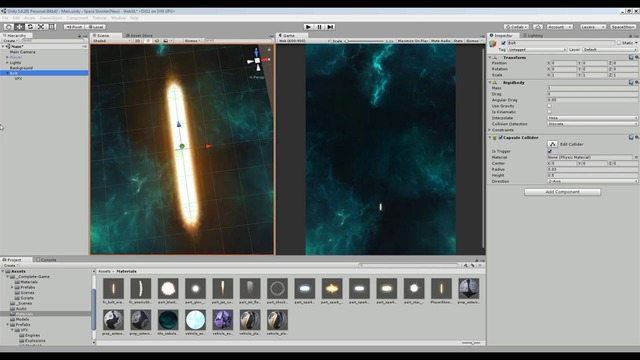Screen dimensions: 640x360
Task: Toggle the Static checkbox in Inspector
Action: click(x=619, y=43)
